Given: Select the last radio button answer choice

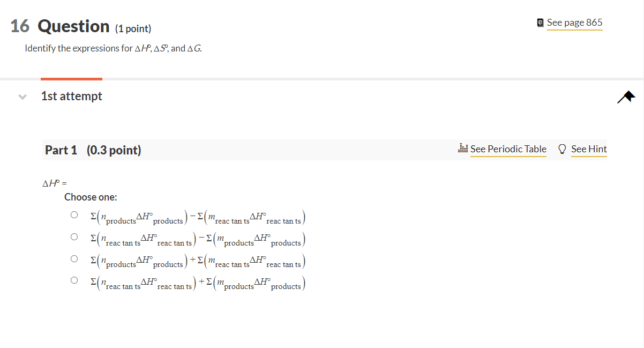Looking at the screenshot, I should tap(74, 280).
